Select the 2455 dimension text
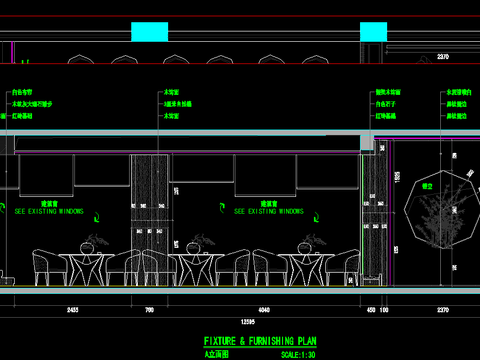This screenshot has height=360, width=480. (x=73, y=310)
